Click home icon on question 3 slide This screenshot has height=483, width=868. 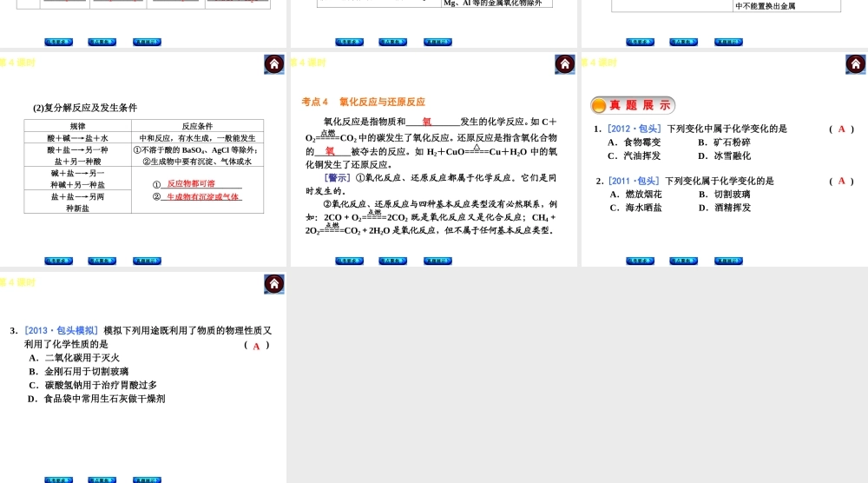pos(274,284)
